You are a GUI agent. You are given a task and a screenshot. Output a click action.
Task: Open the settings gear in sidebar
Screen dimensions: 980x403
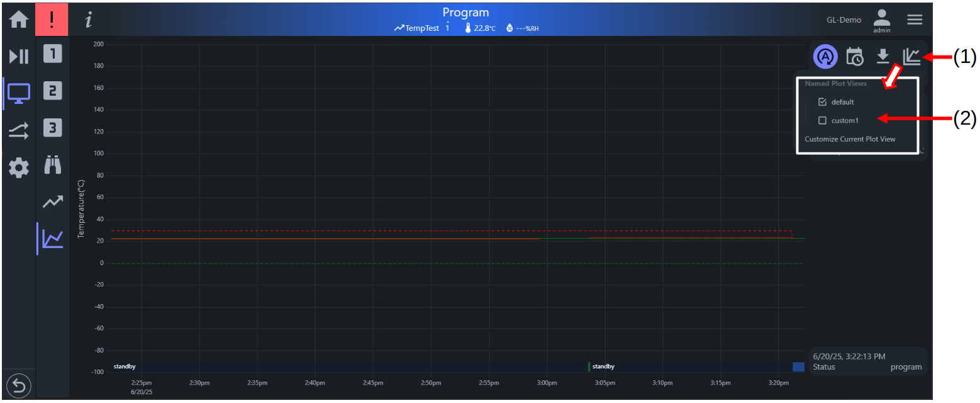tap(18, 168)
